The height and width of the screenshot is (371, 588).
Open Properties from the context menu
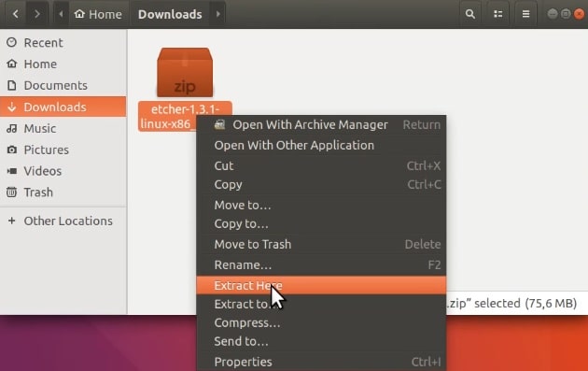pos(321,362)
